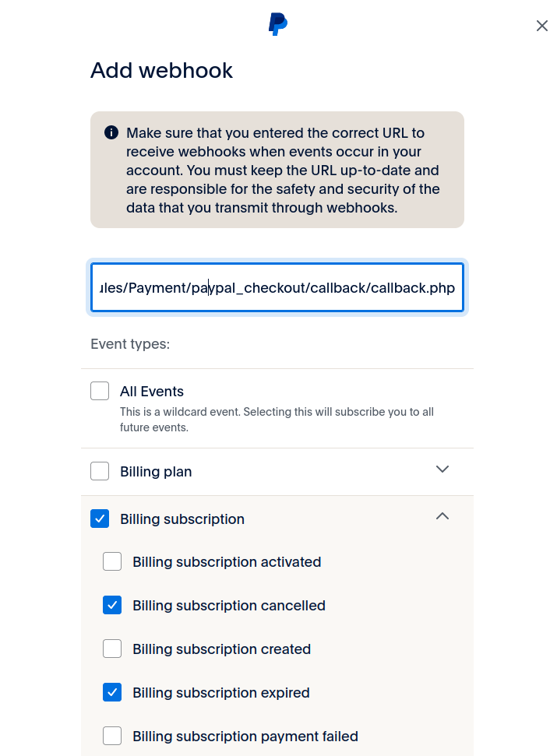Screen dimensions: 557x756
Task: Expand the Billing plan section
Action: point(442,469)
